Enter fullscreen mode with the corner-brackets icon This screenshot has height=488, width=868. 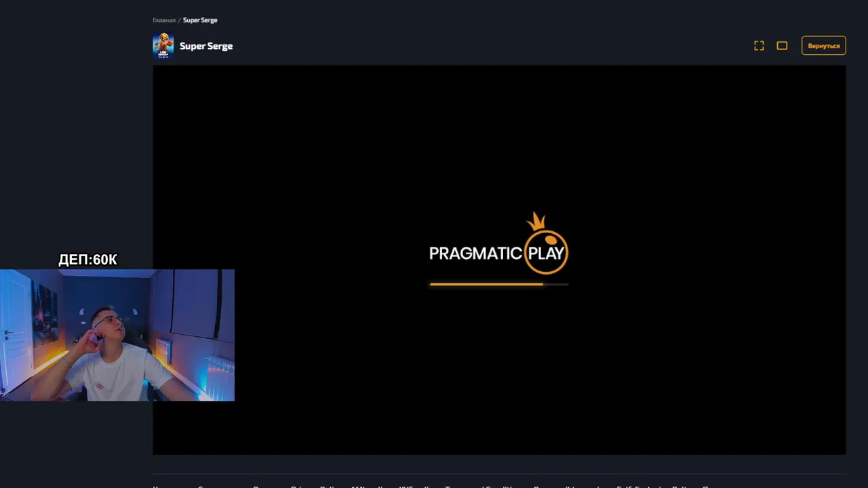759,45
